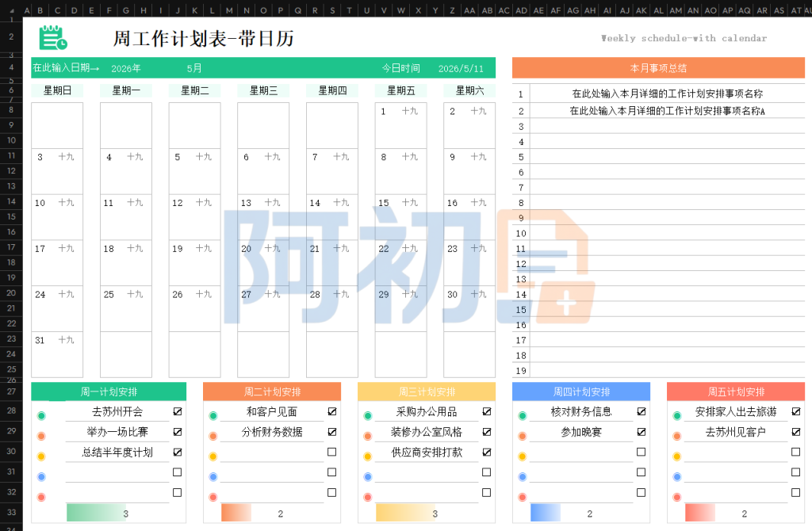Select the 周四计划安排 header
The image size is (812, 531).
pos(581,392)
